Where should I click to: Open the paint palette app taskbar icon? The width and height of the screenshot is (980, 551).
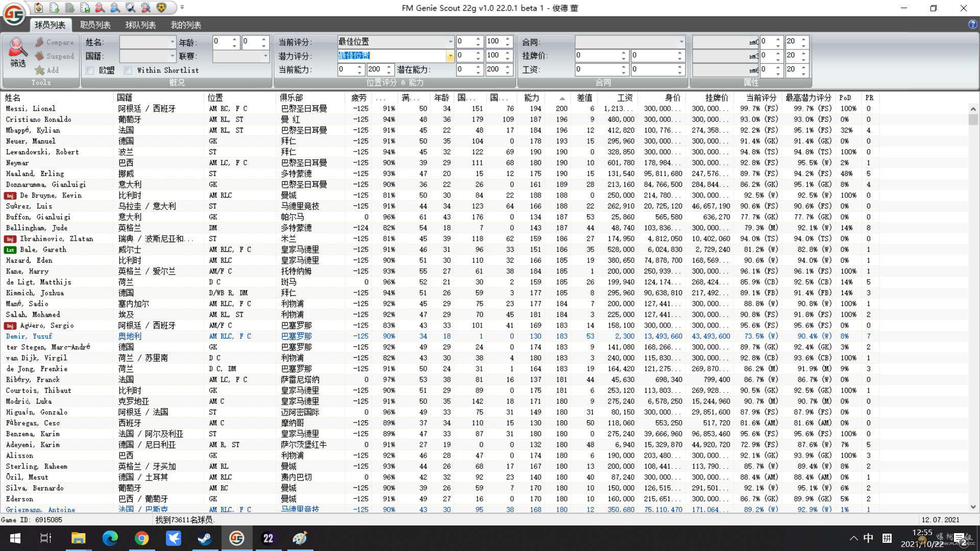point(300,538)
